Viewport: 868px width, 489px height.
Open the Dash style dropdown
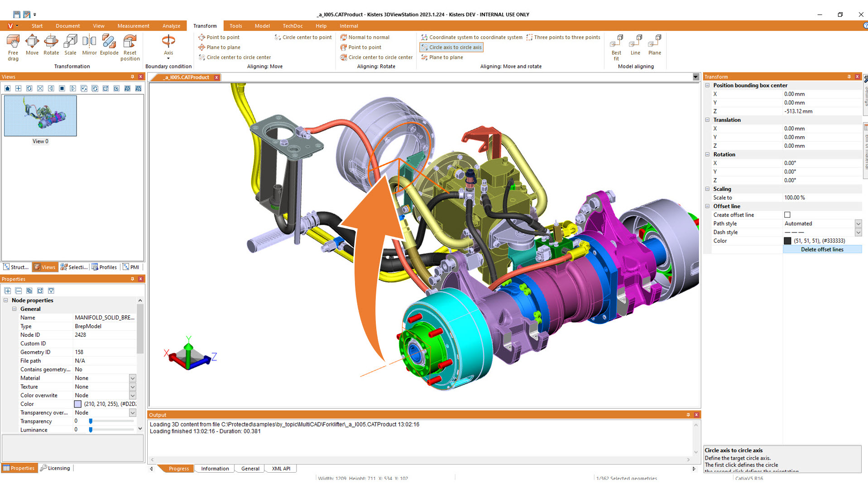point(858,232)
